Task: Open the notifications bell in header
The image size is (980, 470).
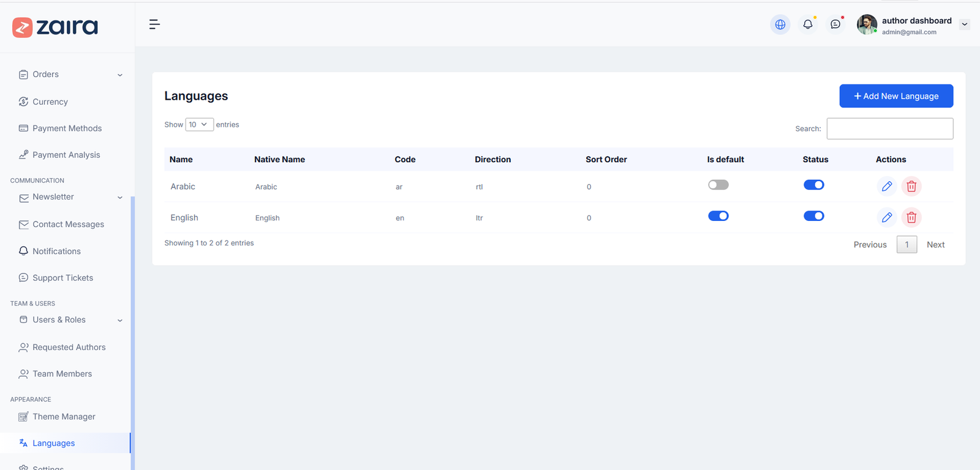Action: 808,24
